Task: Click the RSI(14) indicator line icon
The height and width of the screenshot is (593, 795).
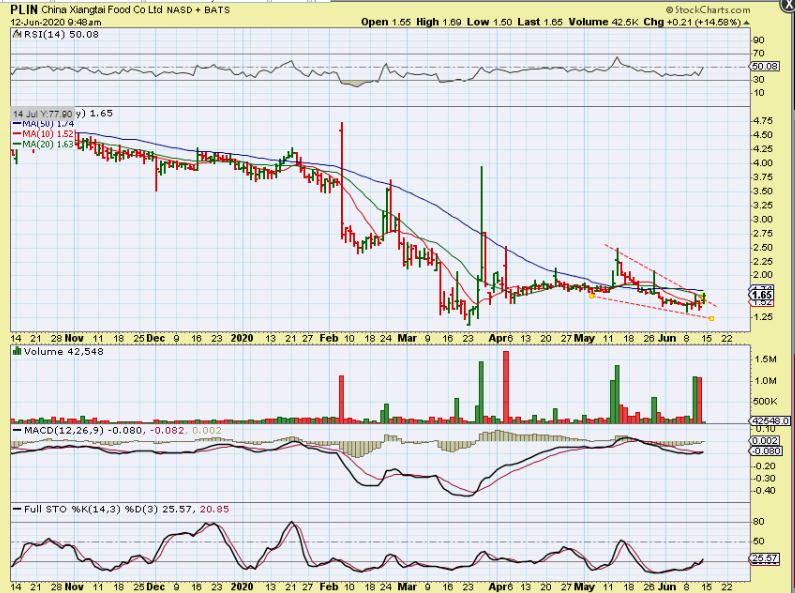Action: click(17, 34)
